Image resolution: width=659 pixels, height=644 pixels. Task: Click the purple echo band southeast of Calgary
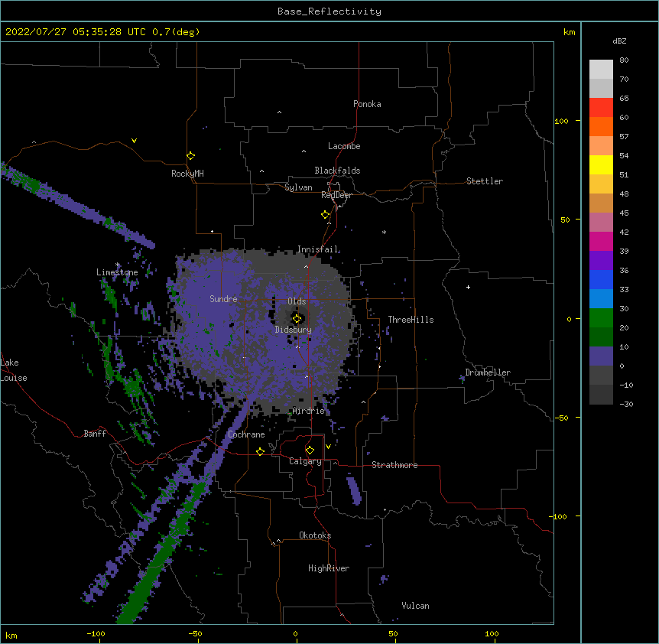coord(353,489)
